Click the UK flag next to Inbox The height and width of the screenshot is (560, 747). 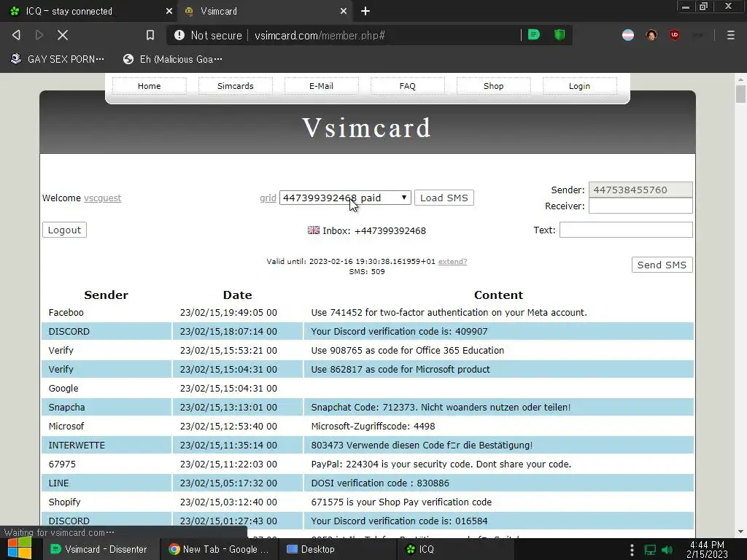pos(314,230)
